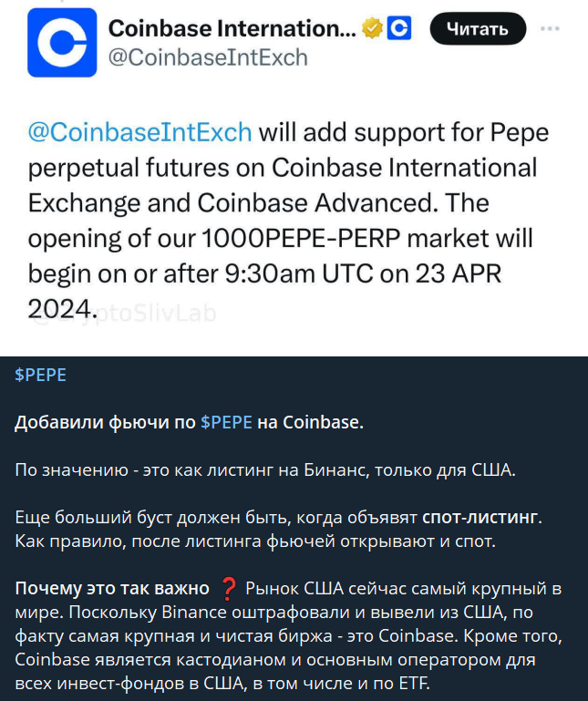588x701 pixels.
Task: Click the Coinbase profile avatar logo
Action: [62, 43]
